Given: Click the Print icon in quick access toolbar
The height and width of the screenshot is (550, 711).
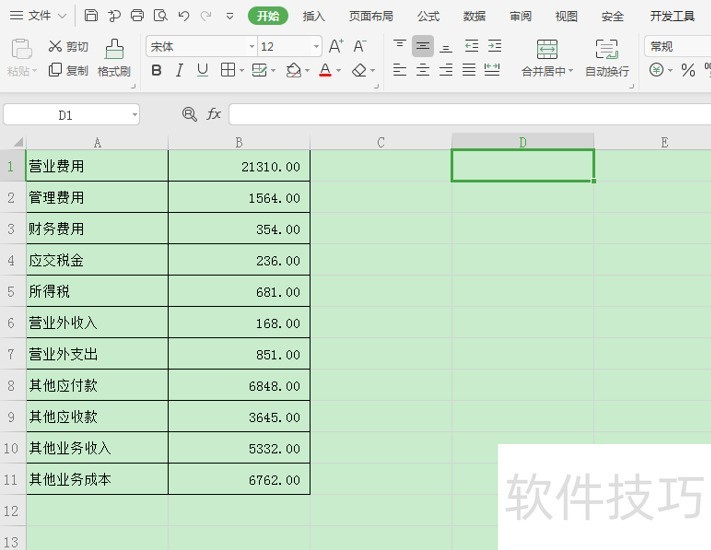Looking at the screenshot, I should [137, 16].
